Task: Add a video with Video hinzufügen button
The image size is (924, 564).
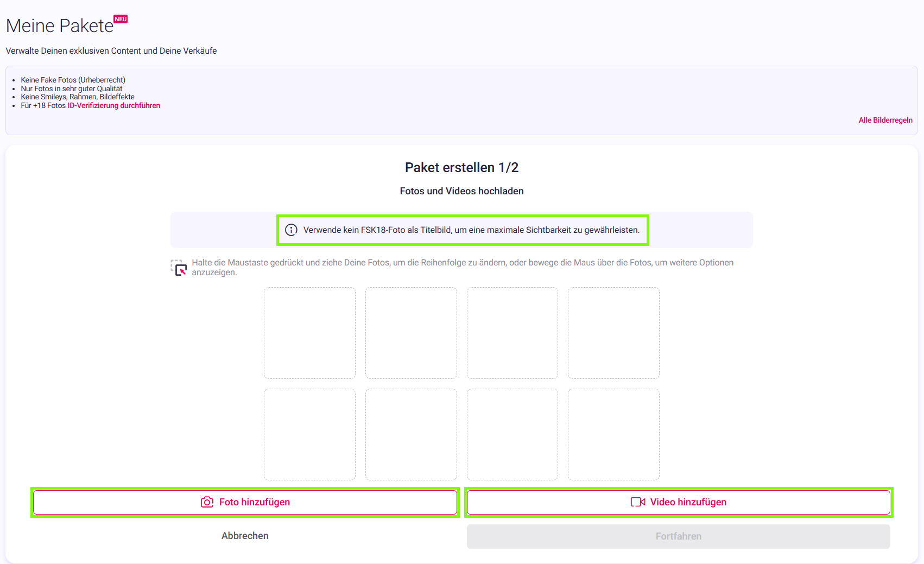Action: tap(679, 502)
